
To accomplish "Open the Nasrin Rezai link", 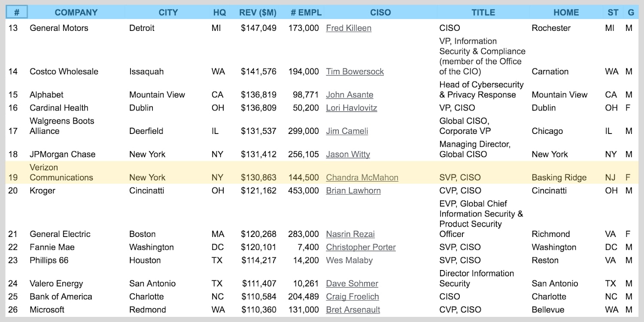I will tap(350, 234).
